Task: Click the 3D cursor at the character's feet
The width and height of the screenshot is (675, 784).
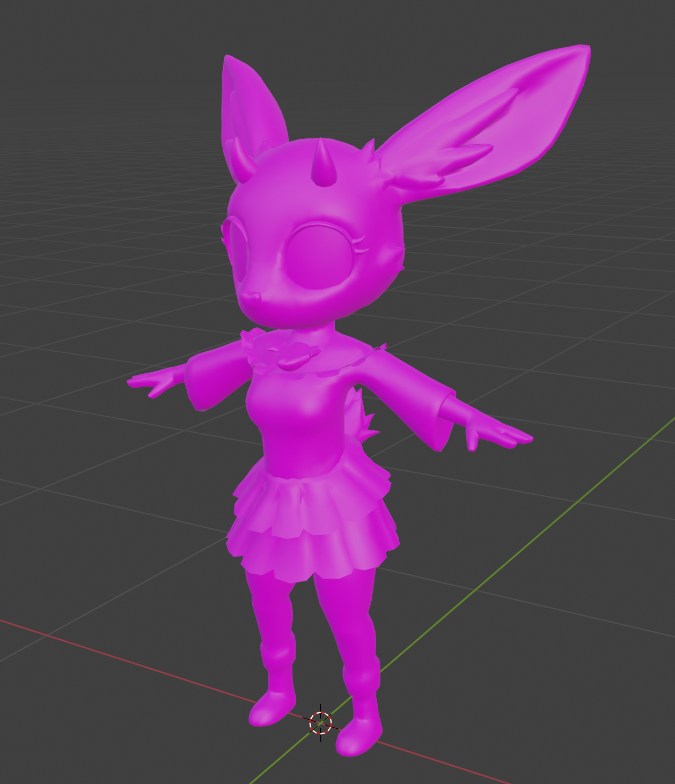Action: coord(321,723)
